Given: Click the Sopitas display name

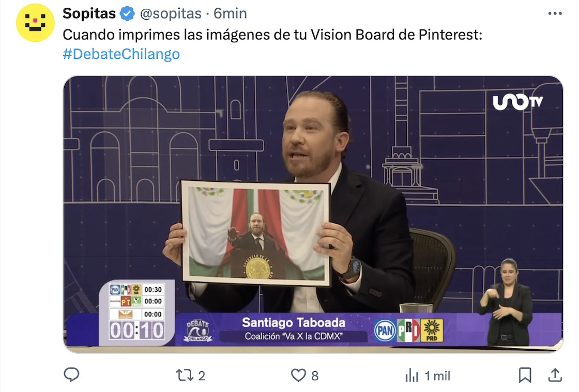Looking at the screenshot, I should [89, 13].
